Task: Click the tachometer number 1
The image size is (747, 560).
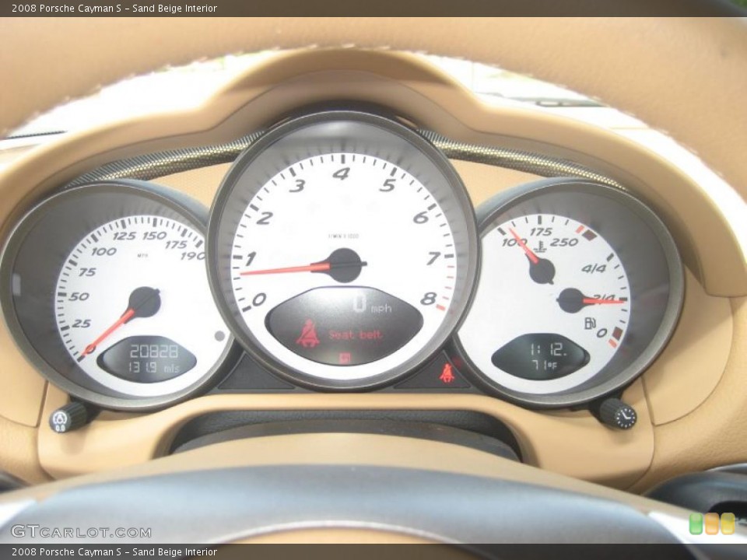Action: click(250, 259)
